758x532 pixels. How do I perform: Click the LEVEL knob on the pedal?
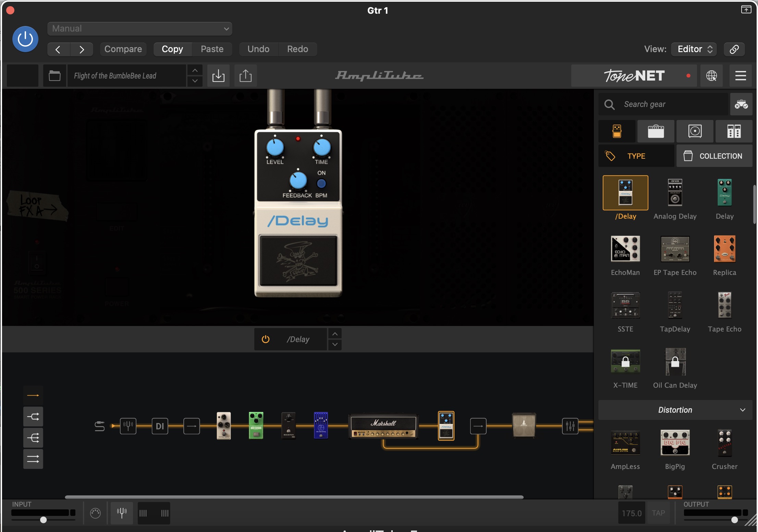click(275, 148)
